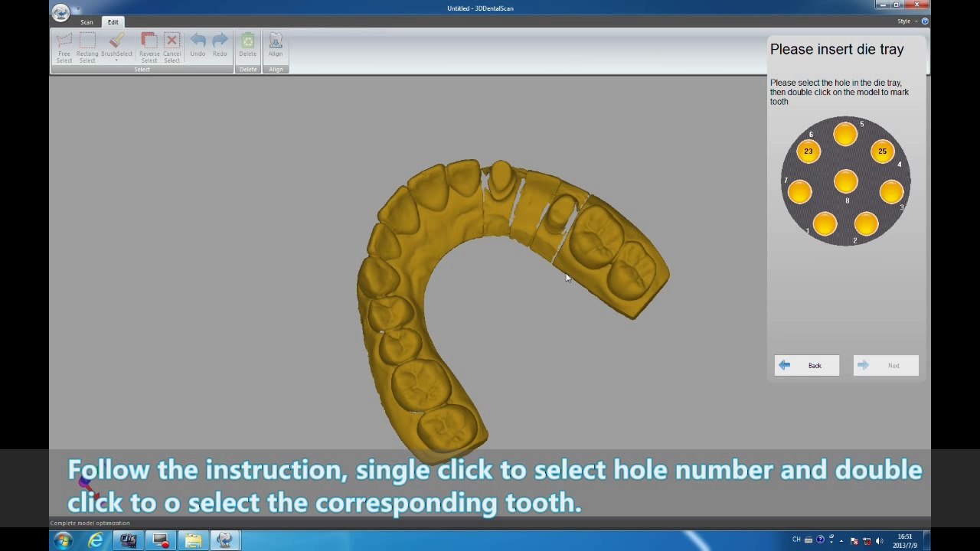Open the volume speaker icon
The width and height of the screenshot is (980, 551).
coord(879,541)
